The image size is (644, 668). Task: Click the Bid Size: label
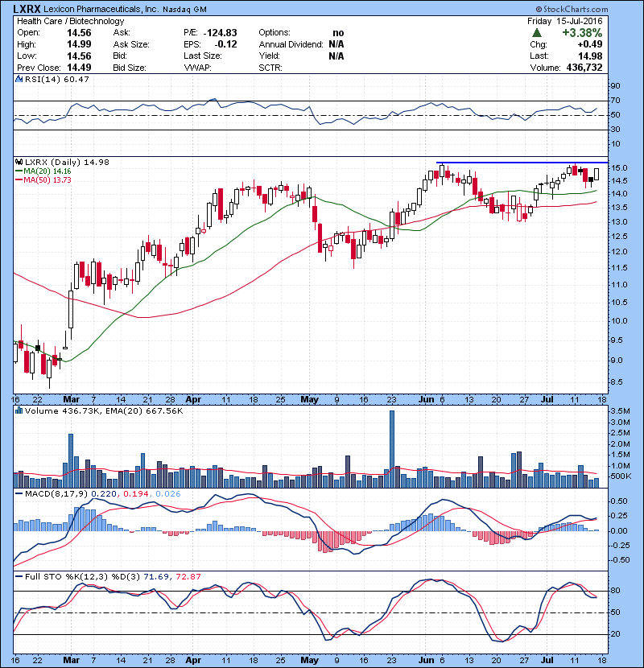pos(130,68)
